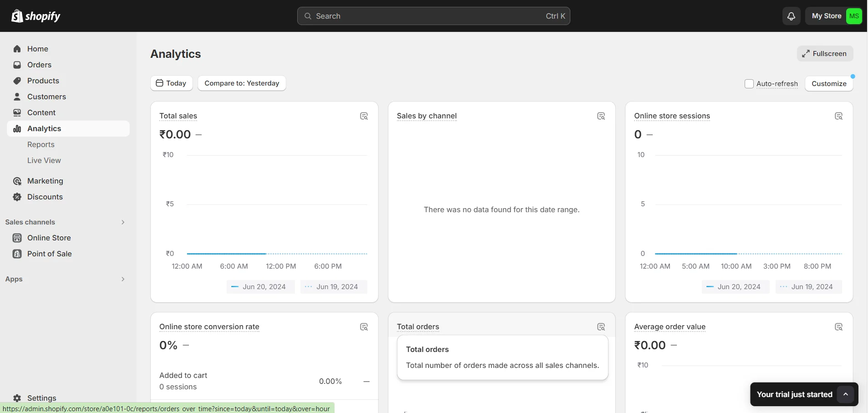Click inside the Search field

(x=434, y=16)
